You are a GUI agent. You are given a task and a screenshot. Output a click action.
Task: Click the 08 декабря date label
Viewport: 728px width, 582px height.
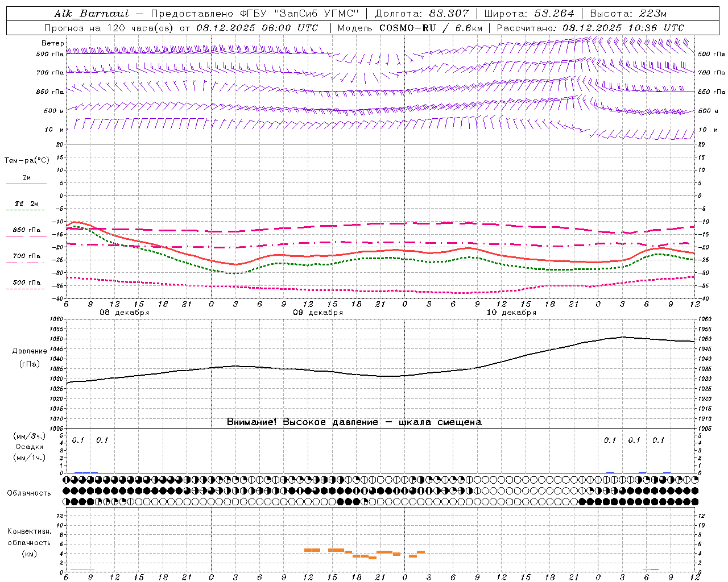click(125, 313)
